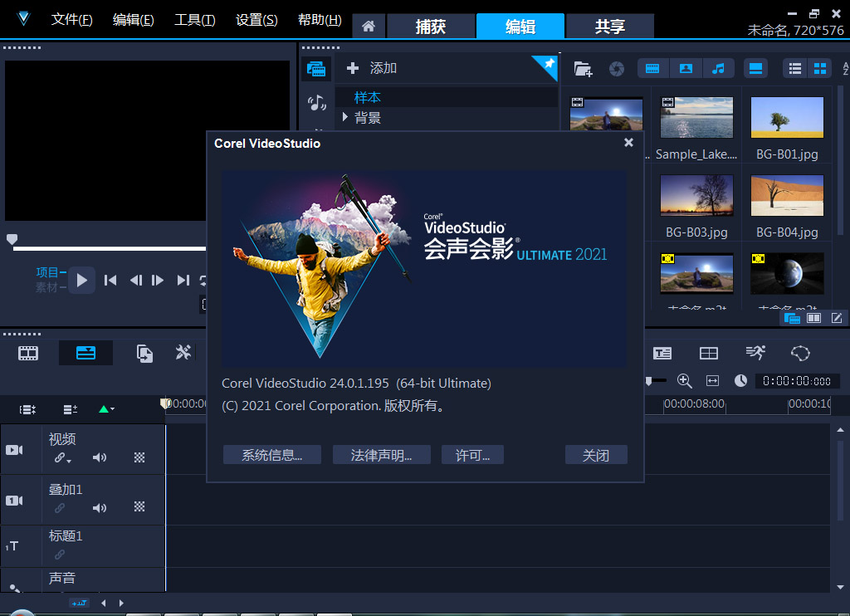This screenshot has width=850, height=616.
Task: Jump to the end of the preview
Action: click(183, 280)
